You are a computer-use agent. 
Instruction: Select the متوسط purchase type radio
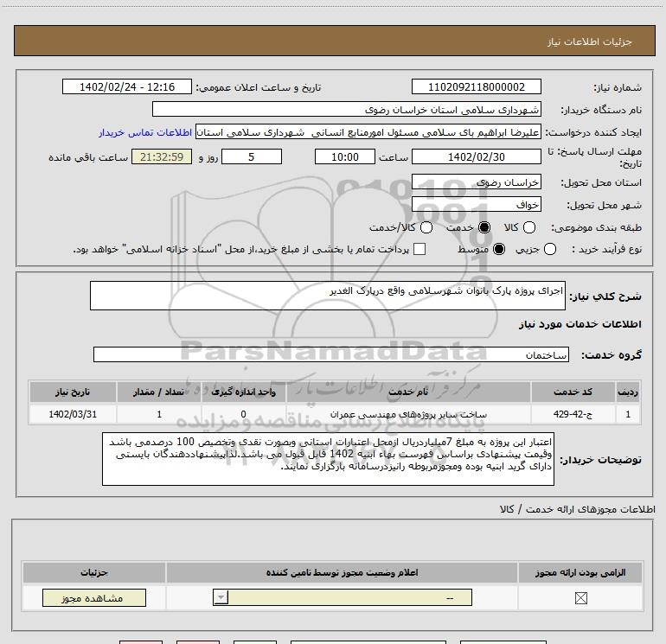pos(499,249)
